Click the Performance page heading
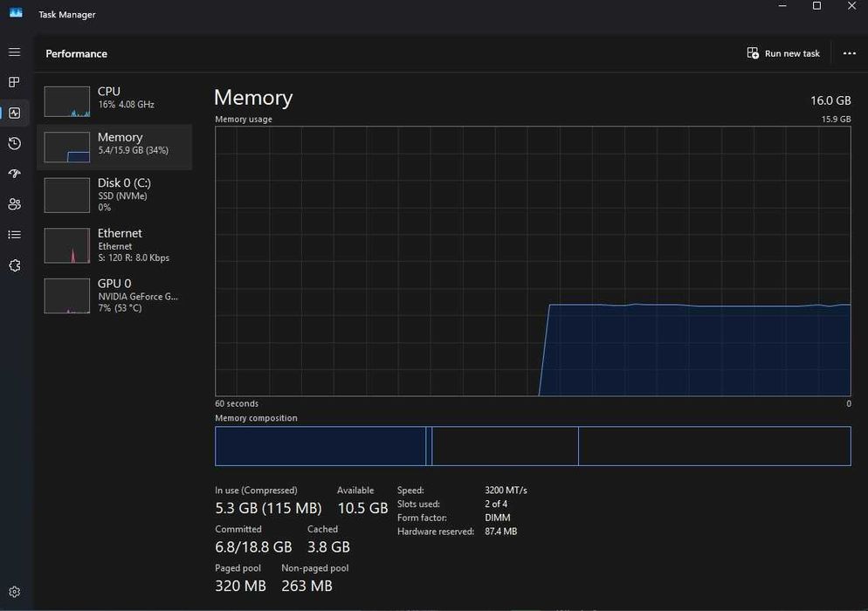This screenshot has height=611, width=868. click(x=76, y=54)
